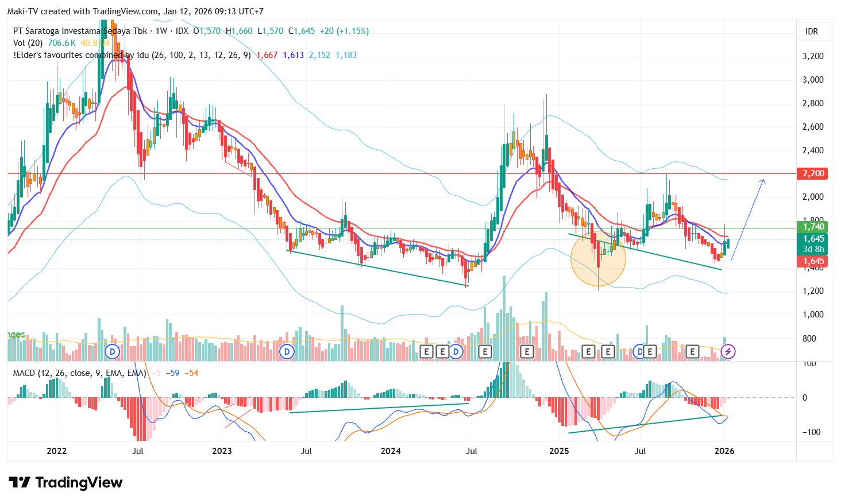
Task: Open the earnings marker in late 2024
Action: [x=527, y=351]
